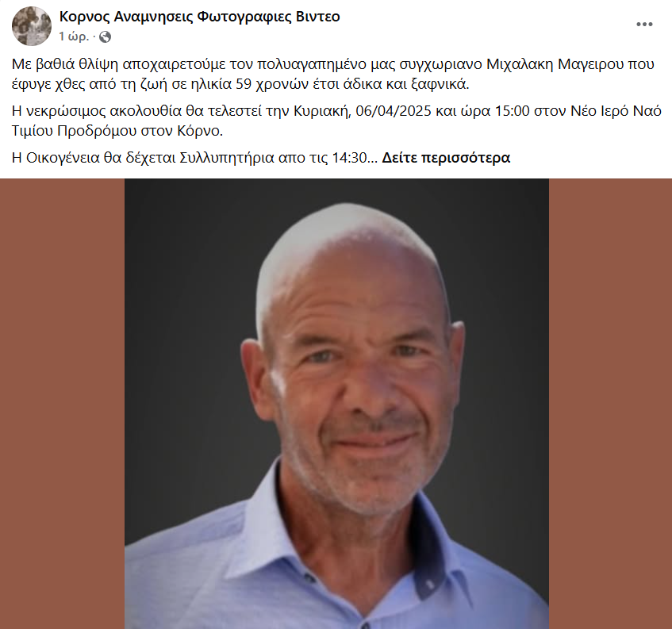
Task: Click the opening words 'Με βαθιά θλίψη'
Action: (65, 64)
